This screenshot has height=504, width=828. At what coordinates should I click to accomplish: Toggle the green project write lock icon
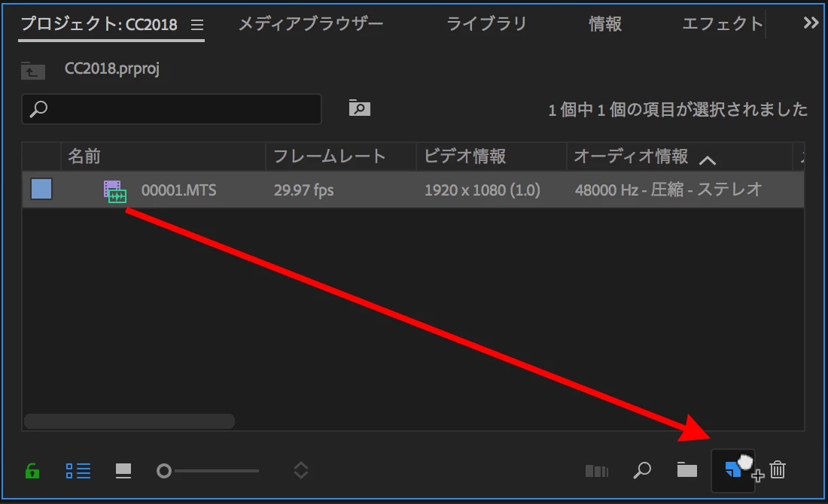pos(32,470)
